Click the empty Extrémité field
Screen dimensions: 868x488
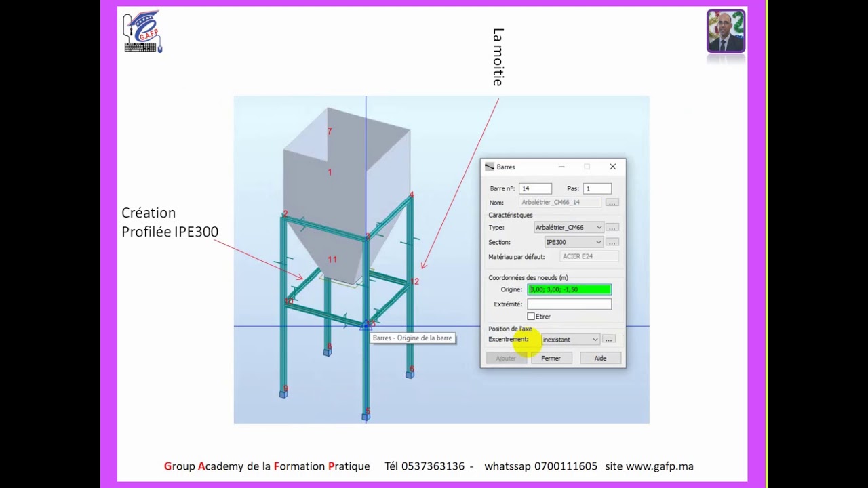coord(570,304)
